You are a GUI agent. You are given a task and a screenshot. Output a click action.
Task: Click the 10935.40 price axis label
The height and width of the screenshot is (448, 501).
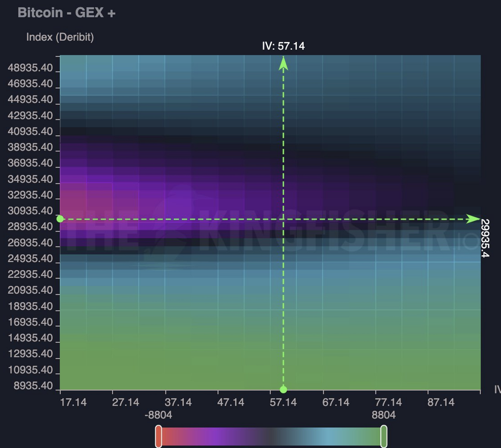click(30, 370)
